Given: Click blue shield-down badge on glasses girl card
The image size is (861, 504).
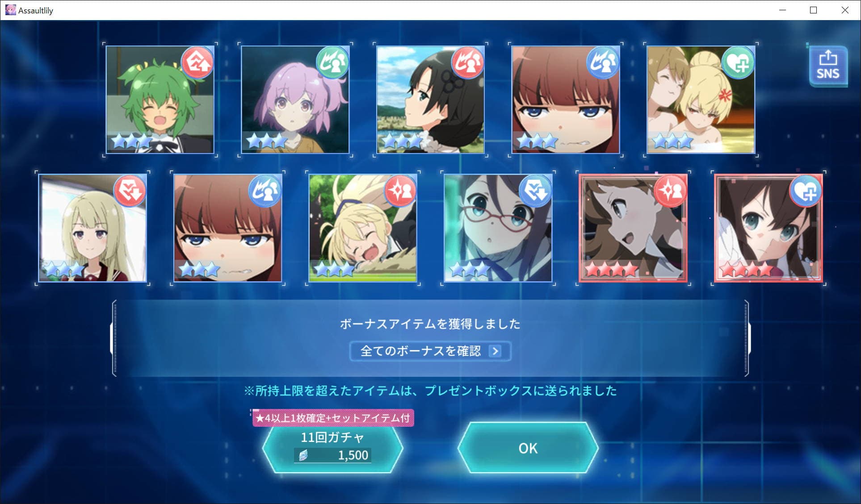Looking at the screenshot, I should point(535,192).
